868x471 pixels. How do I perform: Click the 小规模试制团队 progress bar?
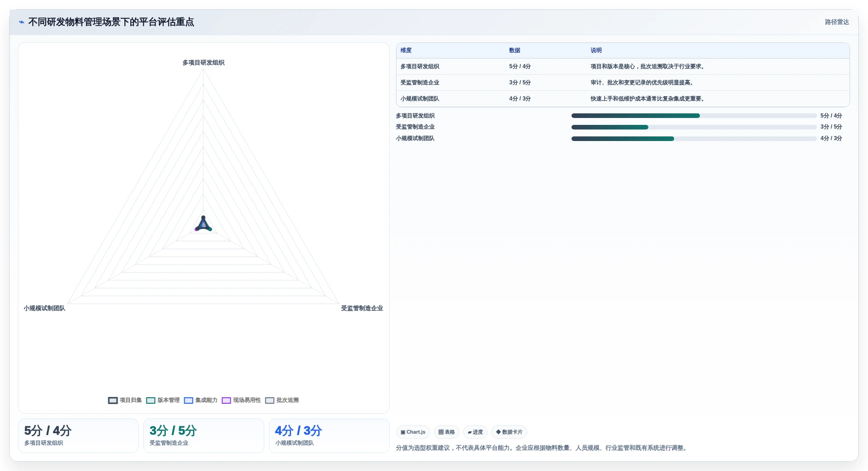[694, 139]
